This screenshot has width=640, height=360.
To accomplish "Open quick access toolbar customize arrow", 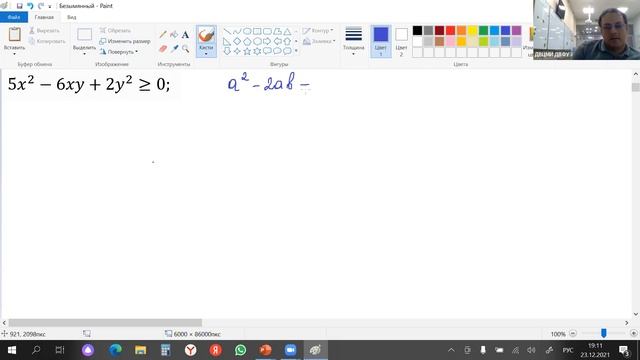I will pyautogui.click(x=50, y=6).
